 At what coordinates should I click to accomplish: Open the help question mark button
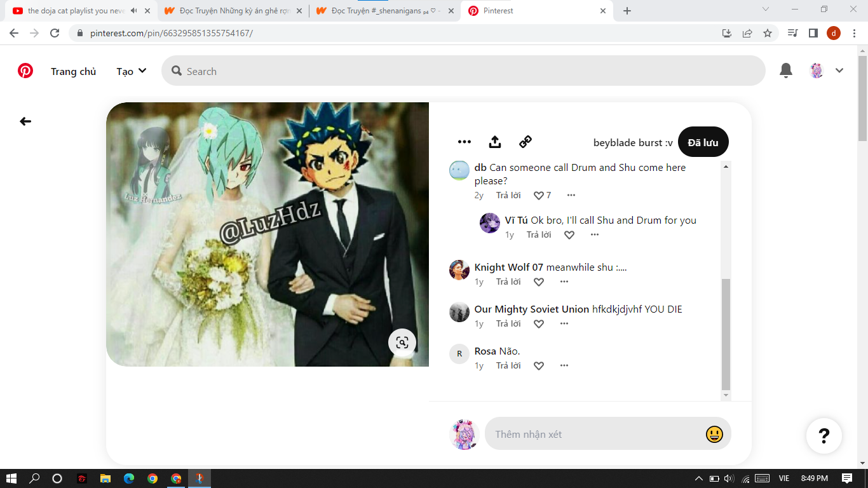click(x=824, y=436)
